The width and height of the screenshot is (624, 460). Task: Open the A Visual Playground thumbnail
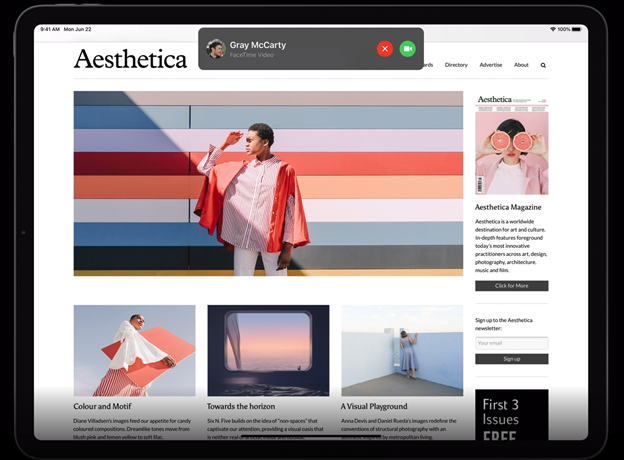(x=402, y=351)
